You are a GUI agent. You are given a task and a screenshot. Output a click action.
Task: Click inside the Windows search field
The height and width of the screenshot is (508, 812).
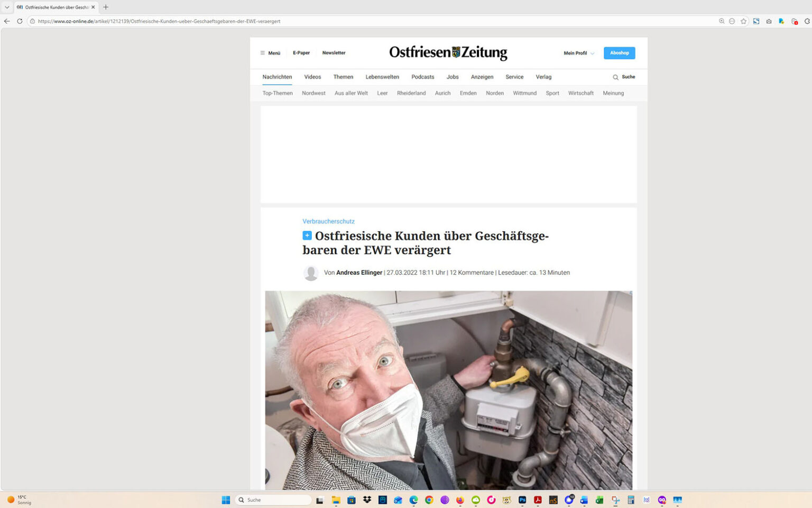point(273,500)
